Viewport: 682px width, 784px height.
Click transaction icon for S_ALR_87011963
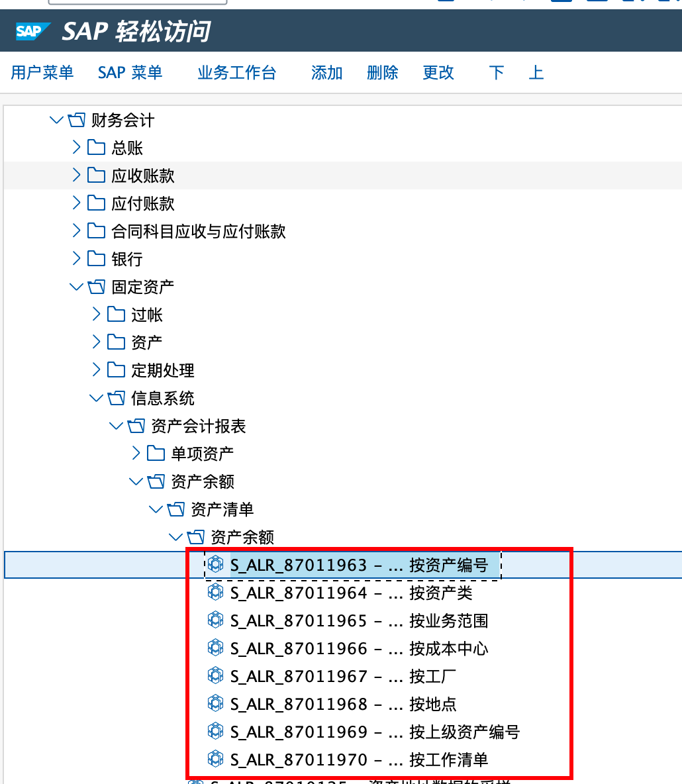pos(215,565)
